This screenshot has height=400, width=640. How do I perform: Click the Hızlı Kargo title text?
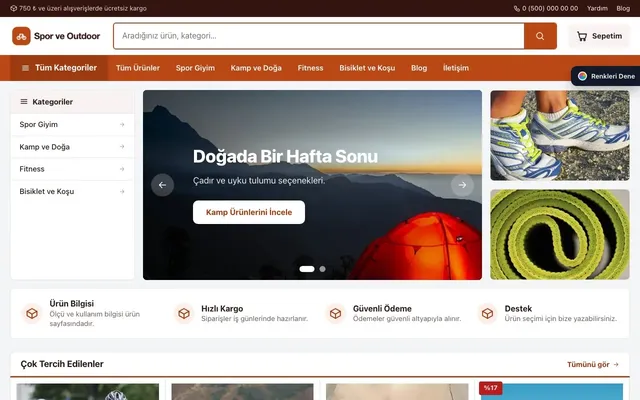(x=222, y=309)
